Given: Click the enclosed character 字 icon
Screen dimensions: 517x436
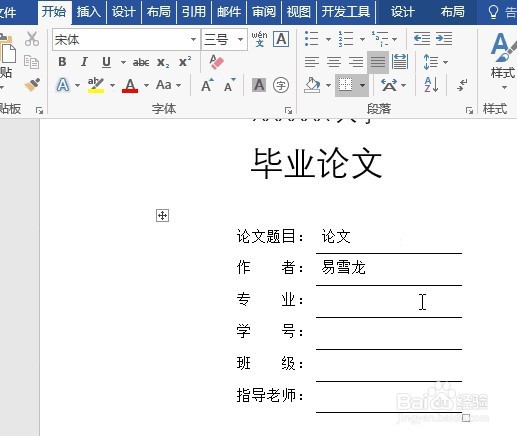Looking at the screenshot, I should pos(281,85).
